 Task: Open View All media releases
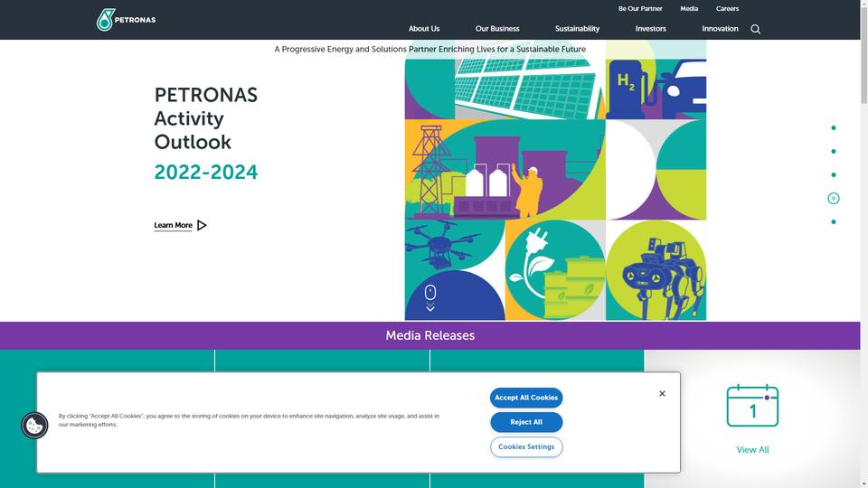click(752, 450)
